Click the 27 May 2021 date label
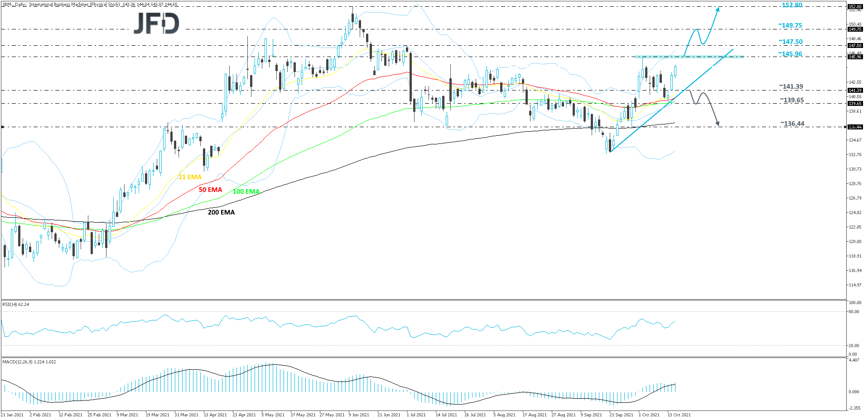 click(331, 415)
